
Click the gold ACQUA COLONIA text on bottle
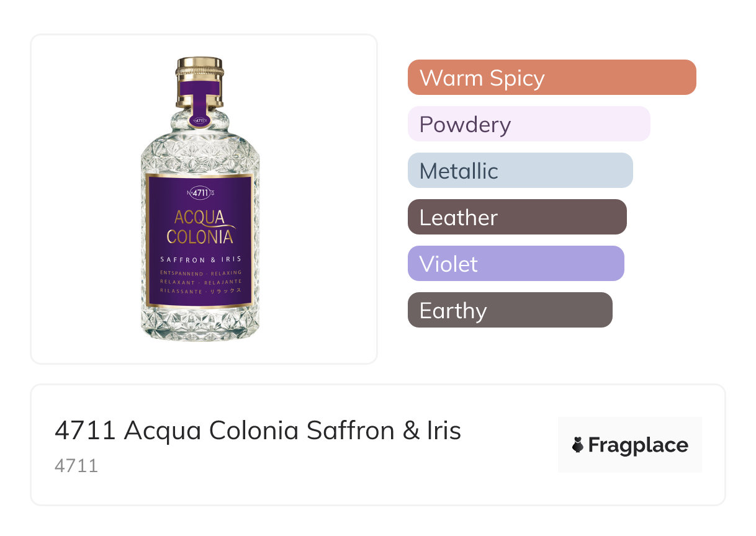pyautogui.click(x=200, y=226)
